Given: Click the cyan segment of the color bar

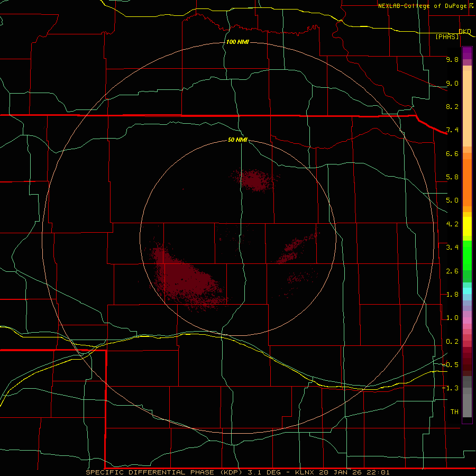Looking at the screenshot, I should point(467,291).
